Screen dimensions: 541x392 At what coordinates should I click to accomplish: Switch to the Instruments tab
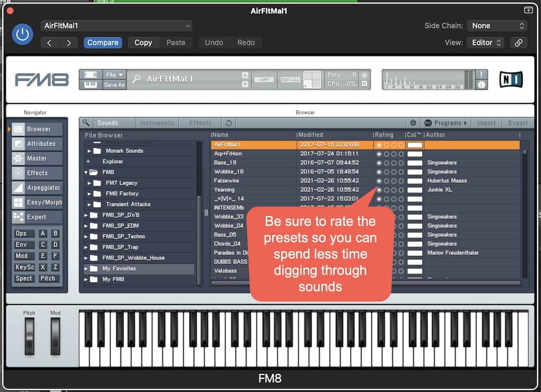[157, 123]
